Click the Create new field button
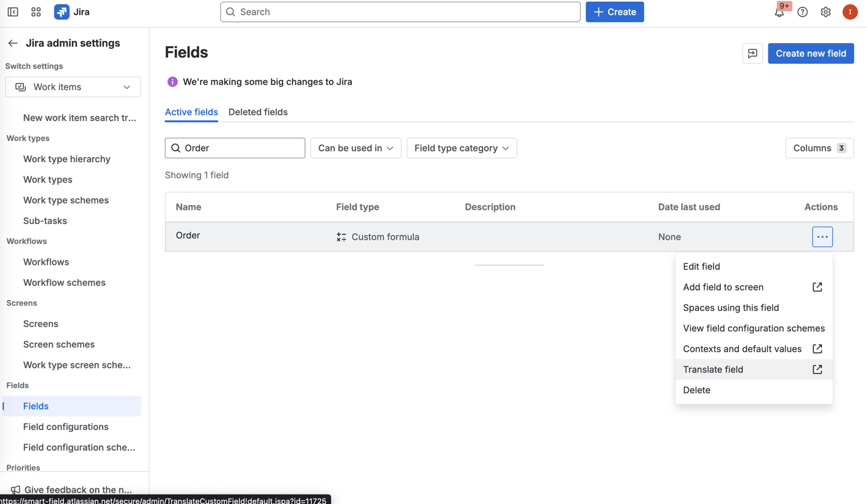Screen dimensions: 867x504 (x=810, y=53)
